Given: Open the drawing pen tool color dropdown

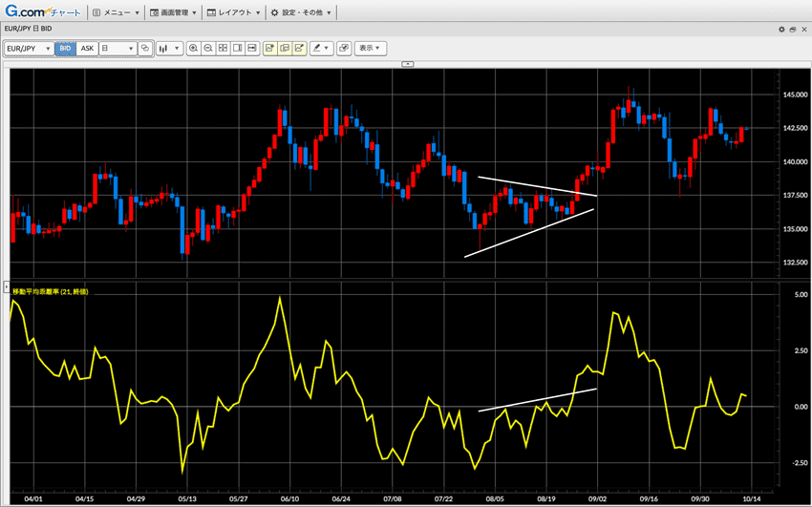Looking at the screenshot, I should (x=321, y=48).
